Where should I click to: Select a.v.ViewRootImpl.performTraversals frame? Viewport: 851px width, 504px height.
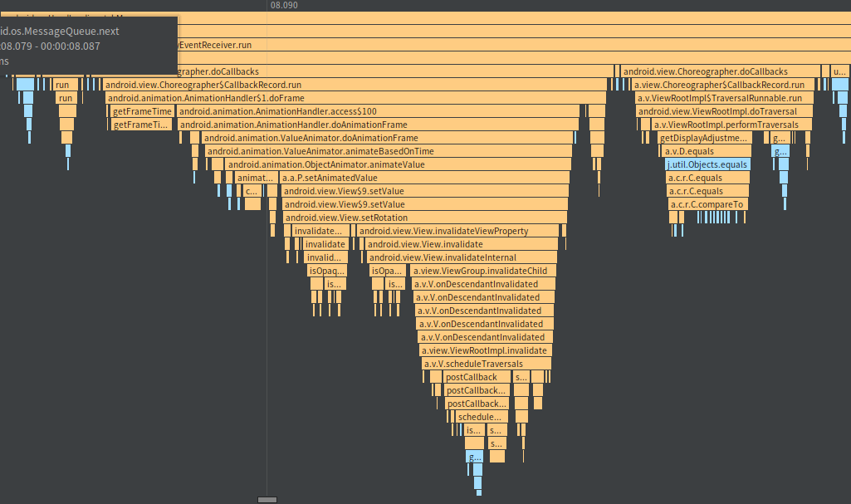[731, 125]
